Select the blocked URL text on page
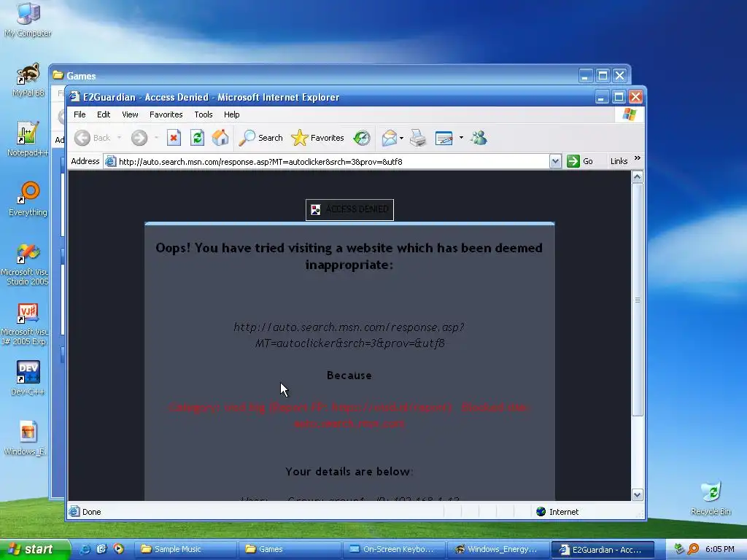The width and height of the screenshot is (747, 560). (349, 335)
